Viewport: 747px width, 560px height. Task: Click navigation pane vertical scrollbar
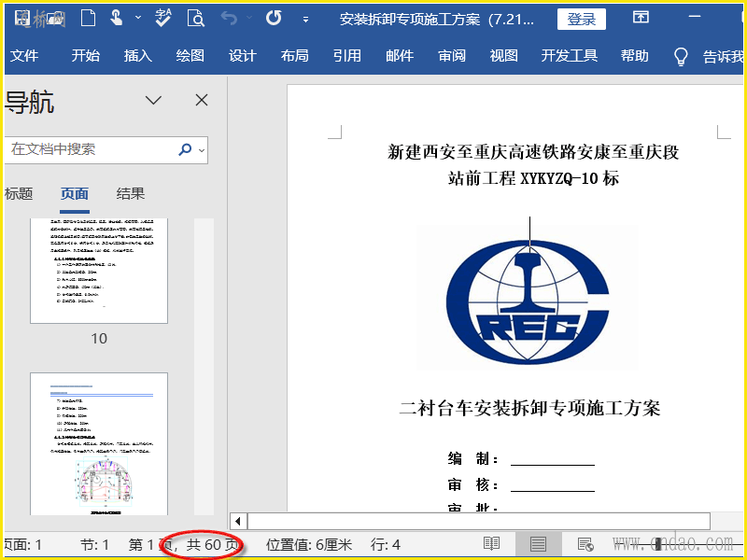tap(204, 367)
